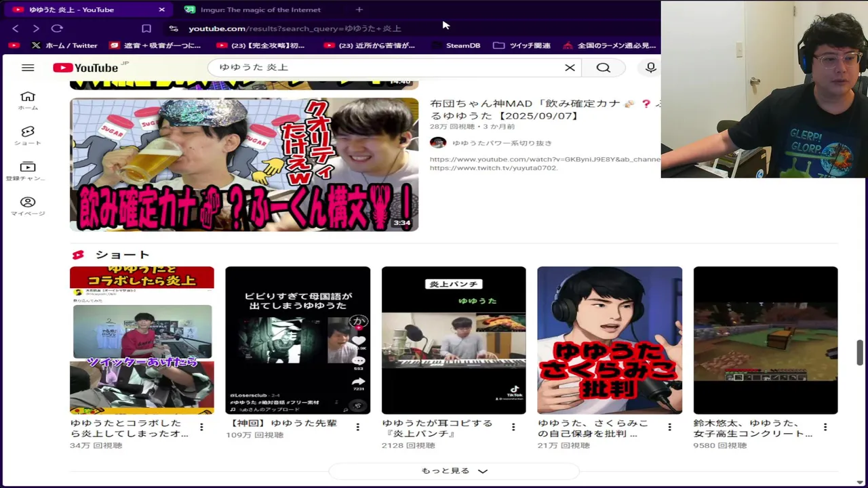Open the ホーム / Twitter bookmark
This screenshot has height=488, width=868.
point(64,45)
